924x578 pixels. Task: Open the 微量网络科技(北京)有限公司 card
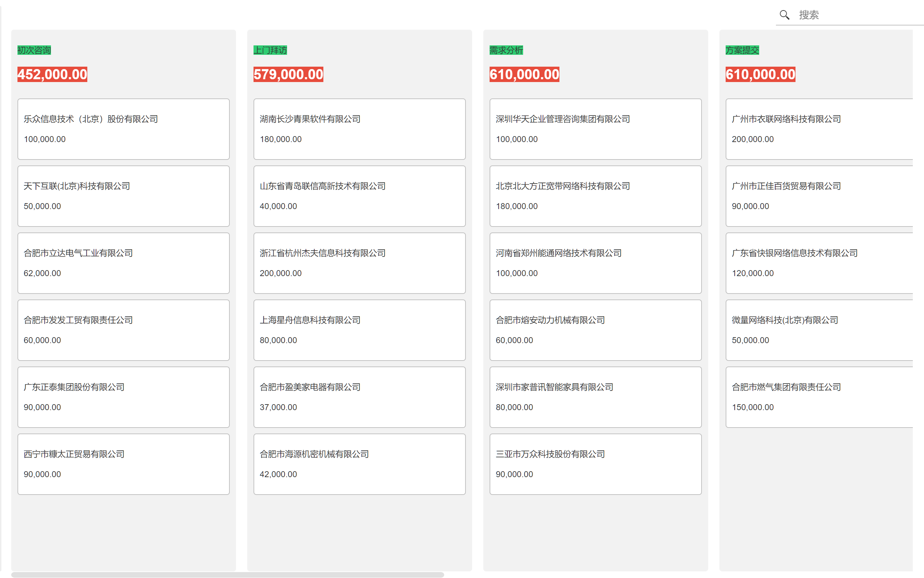819,330
